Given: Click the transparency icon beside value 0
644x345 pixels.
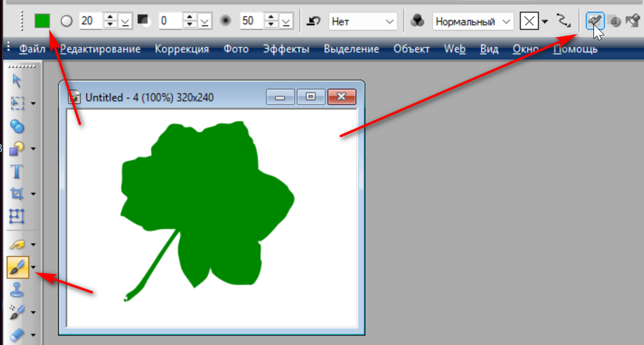Looking at the screenshot, I should point(144,21).
